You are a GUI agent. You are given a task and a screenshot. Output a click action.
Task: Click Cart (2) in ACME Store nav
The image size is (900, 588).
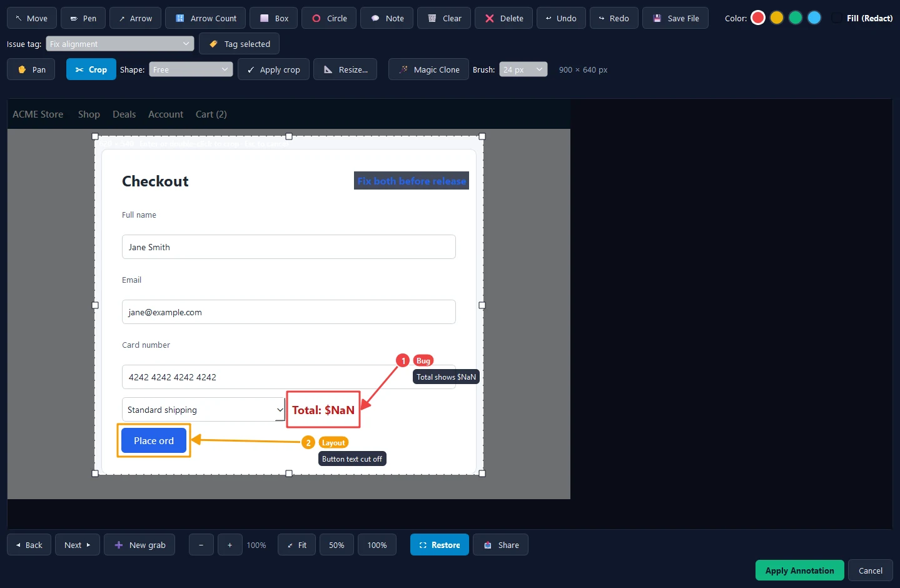[211, 114]
